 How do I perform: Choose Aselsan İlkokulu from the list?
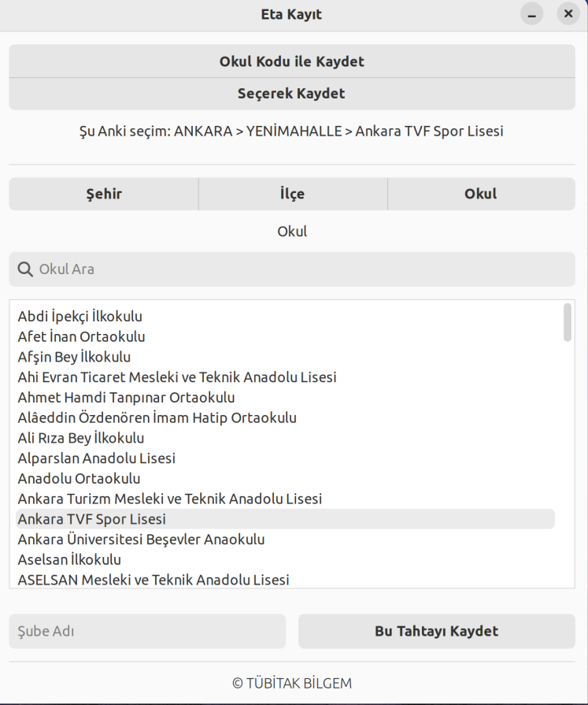(69, 560)
